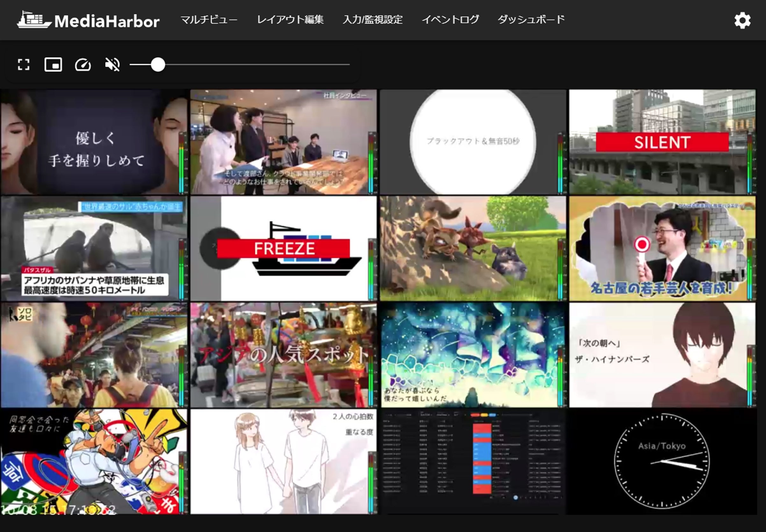Toggle the muted speaker icon
Screen dimensions: 766x532
tap(112, 65)
